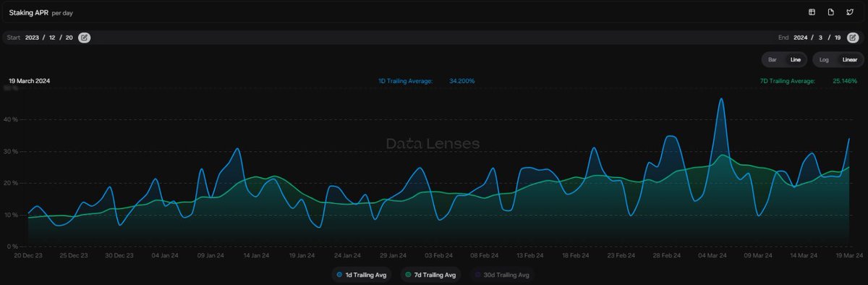Click the start day 20 field

coord(69,38)
